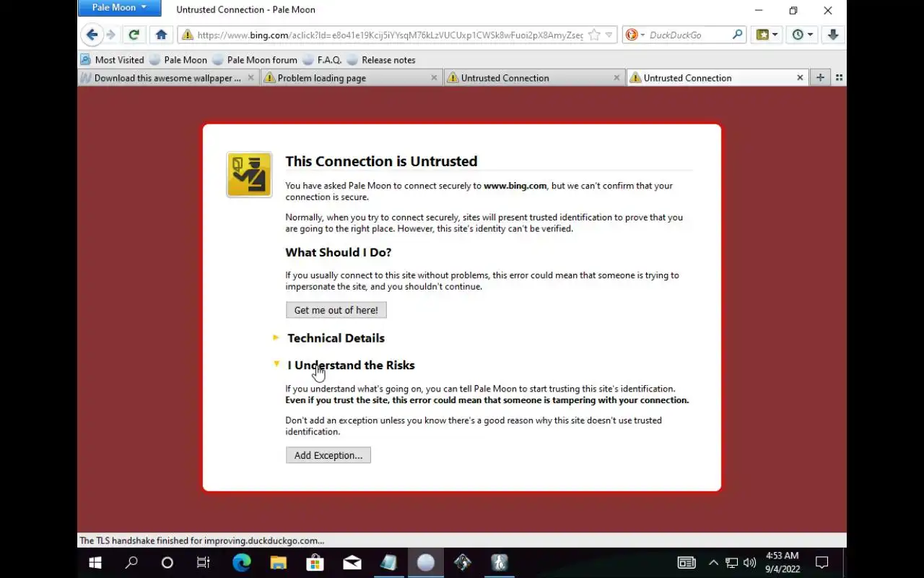The height and width of the screenshot is (578, 924).
Task: Open the Pale Moon bookmark
Action: coord(178,60)
